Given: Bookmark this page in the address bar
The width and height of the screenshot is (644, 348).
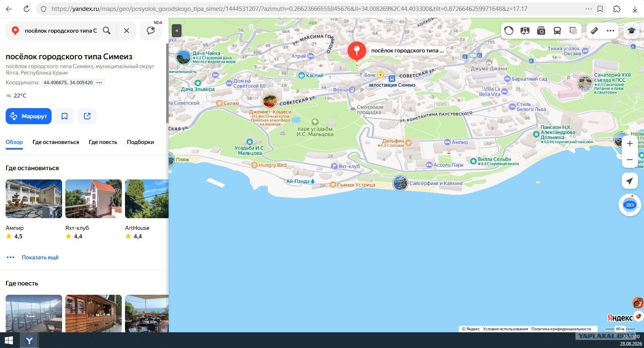Looking at the screenshot, I should [x=600, y=8].
